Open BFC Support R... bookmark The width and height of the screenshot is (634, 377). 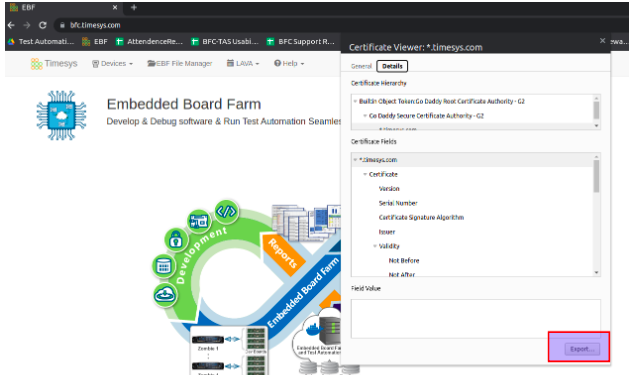[x=300, y=41]
